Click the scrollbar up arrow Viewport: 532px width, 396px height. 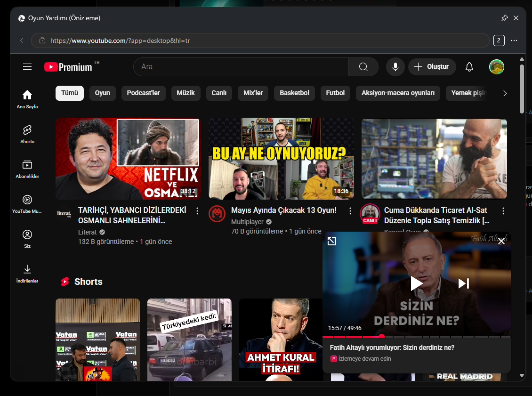522,59
